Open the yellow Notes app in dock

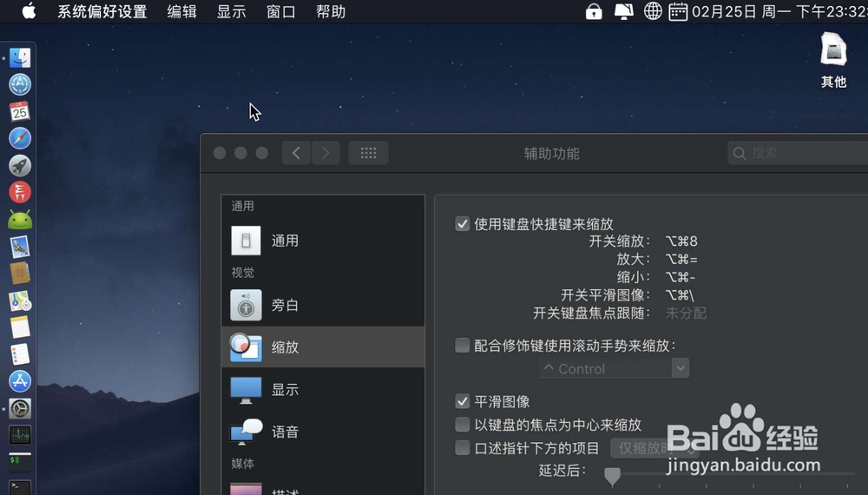click(x=20, y=327)
